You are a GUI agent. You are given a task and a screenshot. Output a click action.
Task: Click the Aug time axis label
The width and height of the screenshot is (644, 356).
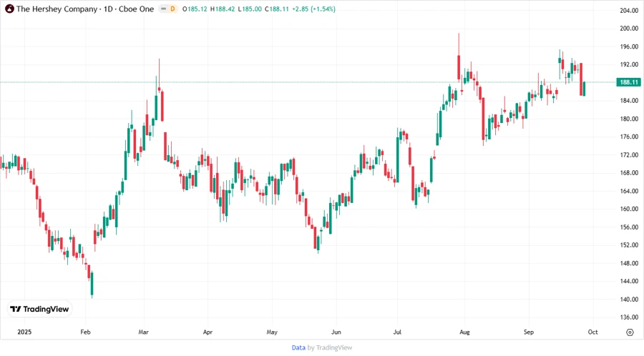464,332
